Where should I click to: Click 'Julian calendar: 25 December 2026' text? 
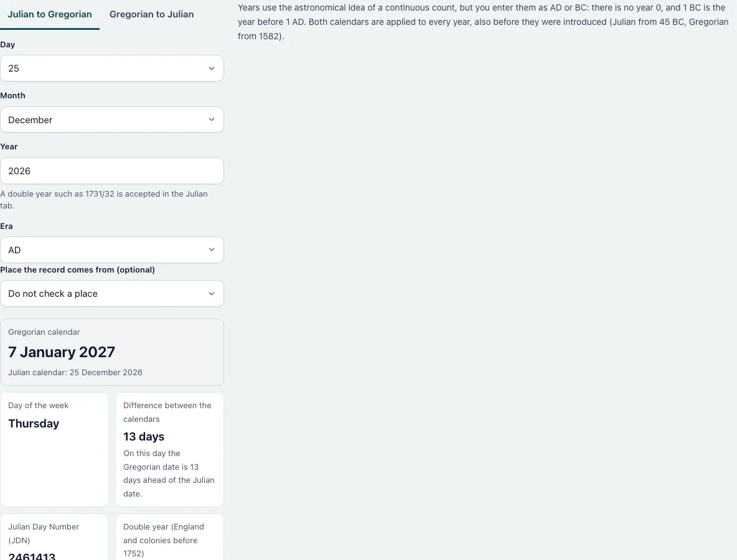[x=75, y=373]
